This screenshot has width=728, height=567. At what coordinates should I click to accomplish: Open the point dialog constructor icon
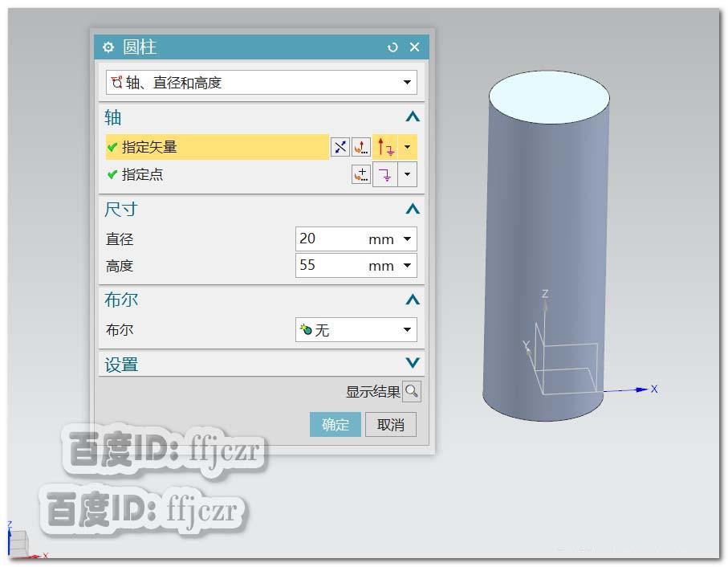click(x=361, y=174)
